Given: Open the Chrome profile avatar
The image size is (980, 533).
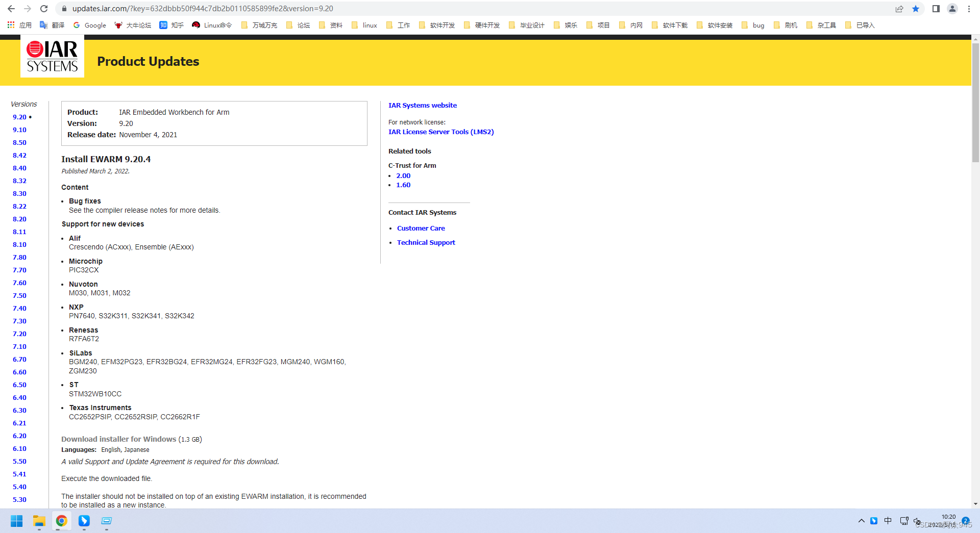Looking at the screenshot, I should [952, 9].
